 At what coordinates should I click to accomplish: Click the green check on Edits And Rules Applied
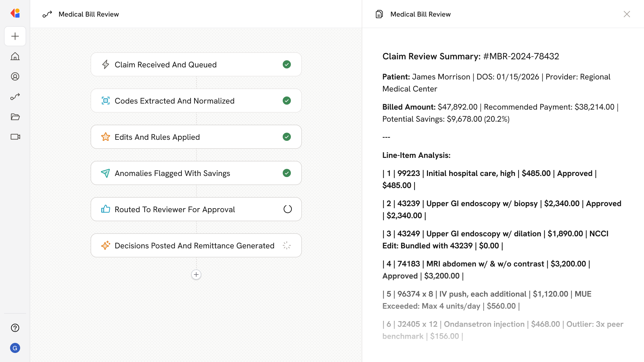pyautogui.click(x=287, y=137)
